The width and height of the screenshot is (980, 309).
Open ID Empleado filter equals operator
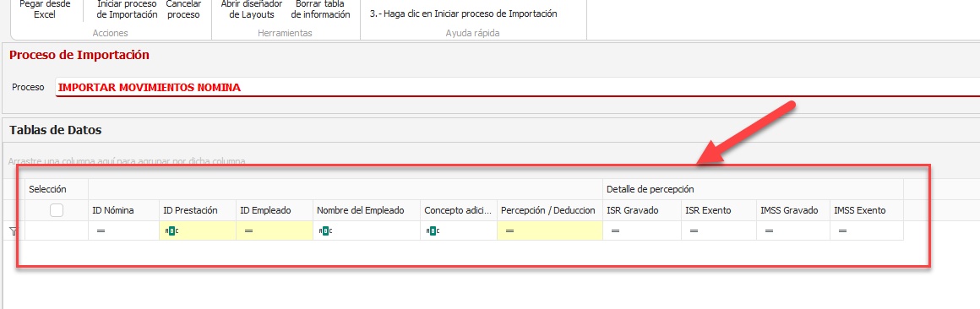click(248, 231)
